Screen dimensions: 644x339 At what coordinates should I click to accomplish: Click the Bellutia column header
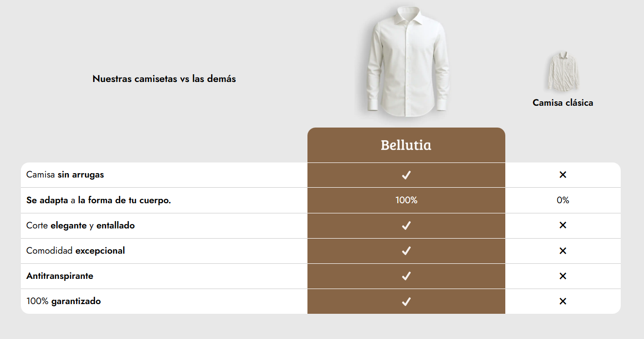click(406, 145)
